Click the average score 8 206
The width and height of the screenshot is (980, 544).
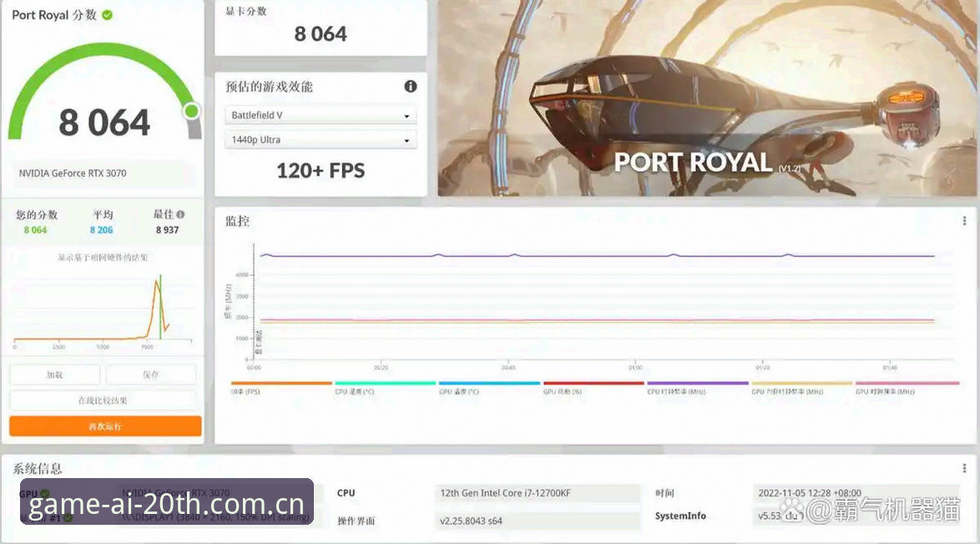pyautogui.click(x=101, y=229)
